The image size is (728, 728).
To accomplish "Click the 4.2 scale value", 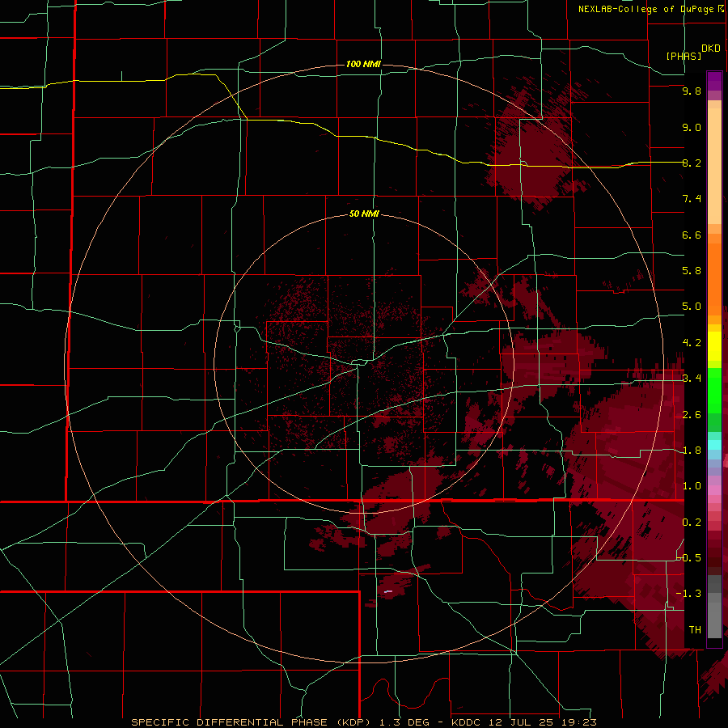I will click(692, 343).
